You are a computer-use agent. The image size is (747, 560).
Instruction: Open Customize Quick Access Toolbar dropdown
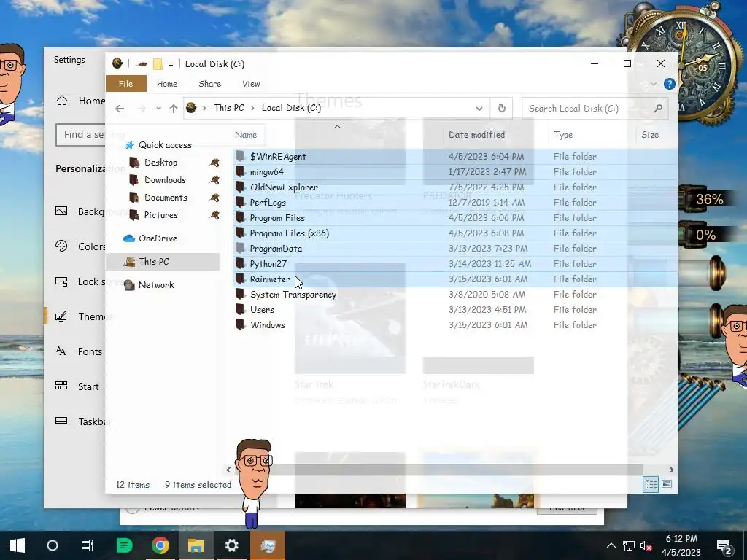[x=171, y=64]
